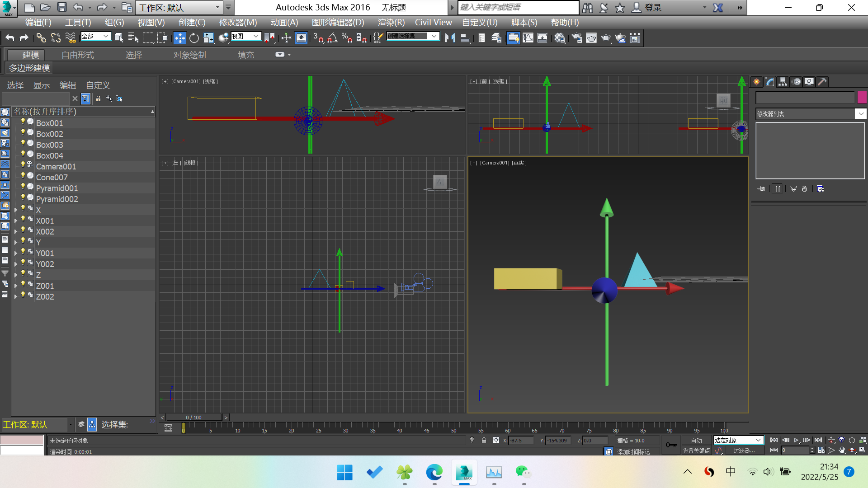
Task: Expand the X001 group in explorer
Action: [x=16, y=221]
